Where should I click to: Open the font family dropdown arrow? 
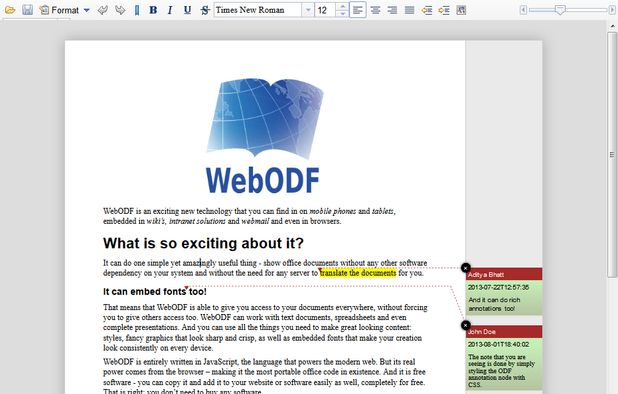point(307,10)
